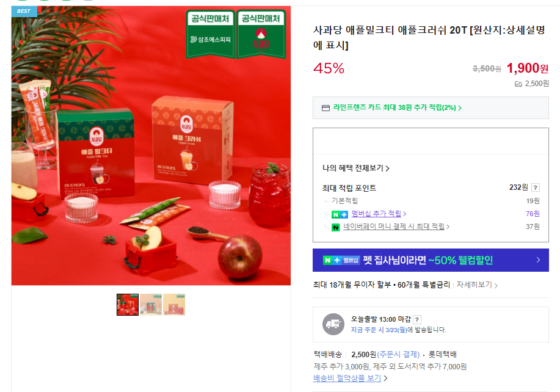The height and width of the screenshot is (392, 560).
Task: Click the main product image
Action: (x=151, y=145)
